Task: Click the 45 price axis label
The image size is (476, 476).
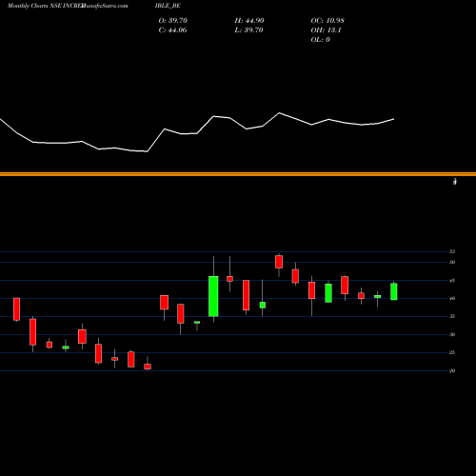Action: [x=452, y=281]
